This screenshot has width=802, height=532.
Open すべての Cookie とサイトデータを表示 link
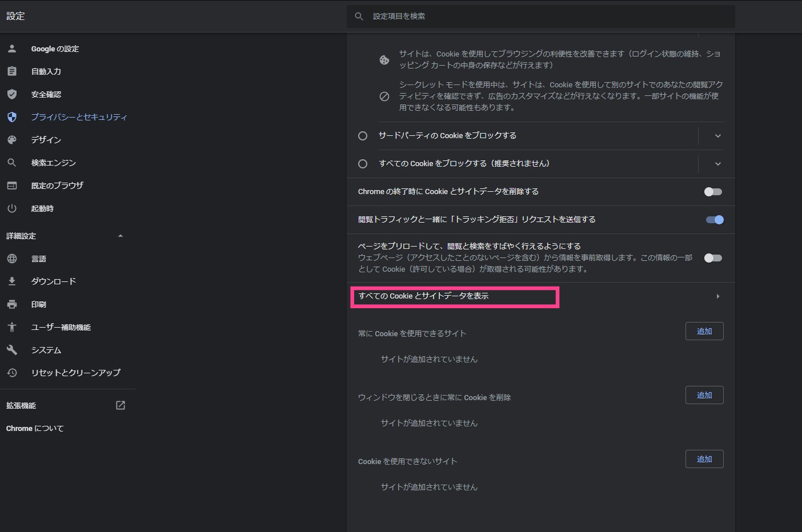[423, 296]
